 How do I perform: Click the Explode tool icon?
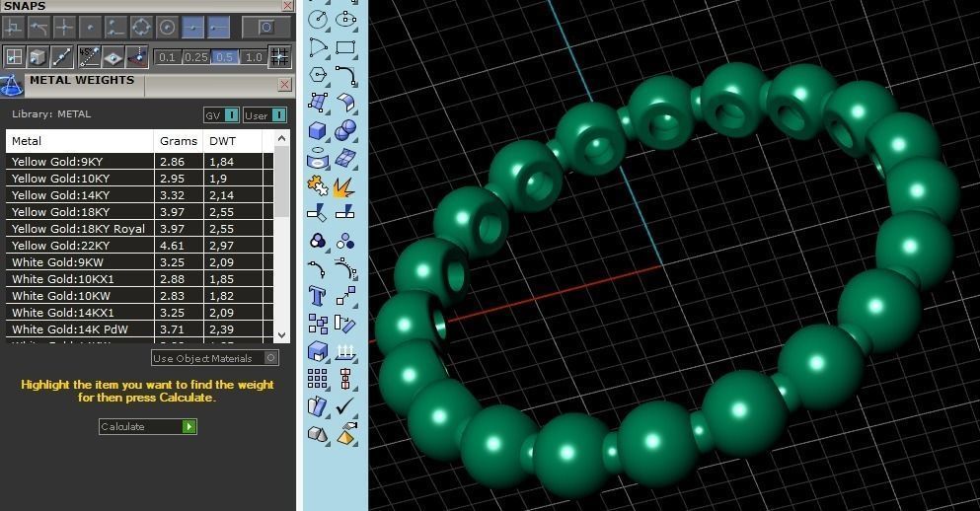click(x=345, y=185)
